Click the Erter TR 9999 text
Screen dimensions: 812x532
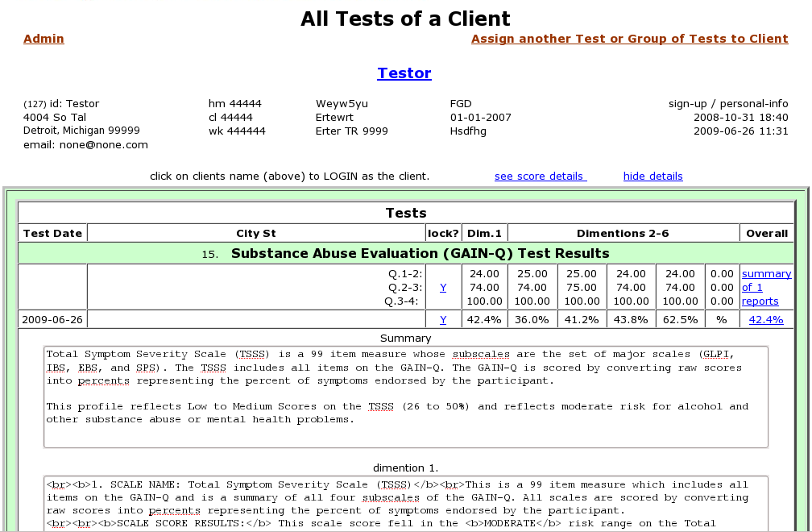click(x=351, y=131)
